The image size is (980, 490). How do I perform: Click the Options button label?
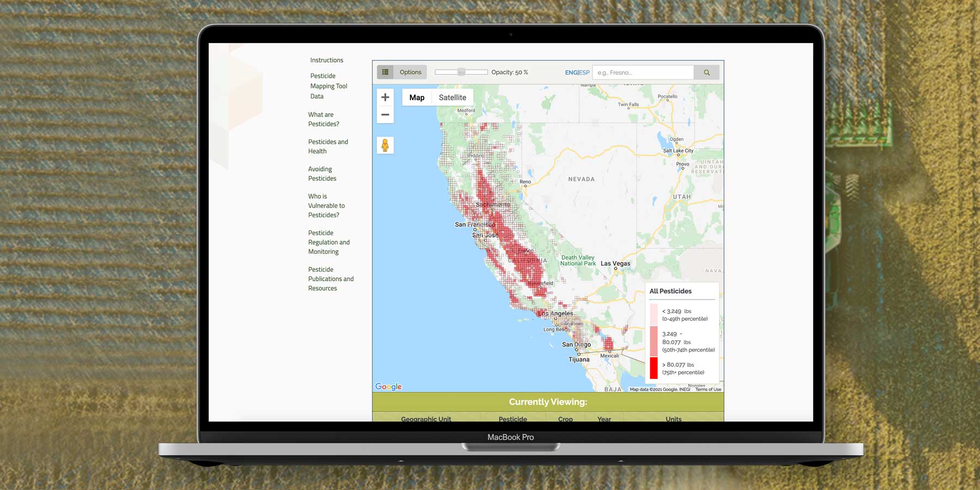411,72
